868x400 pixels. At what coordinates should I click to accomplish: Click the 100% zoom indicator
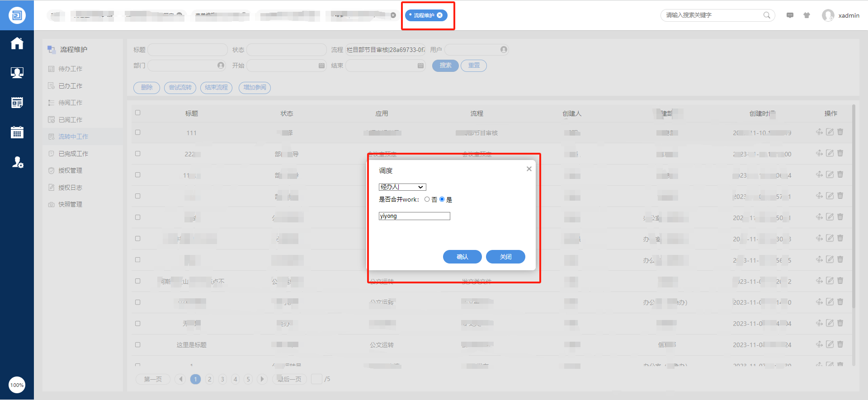tap(17, 385)
